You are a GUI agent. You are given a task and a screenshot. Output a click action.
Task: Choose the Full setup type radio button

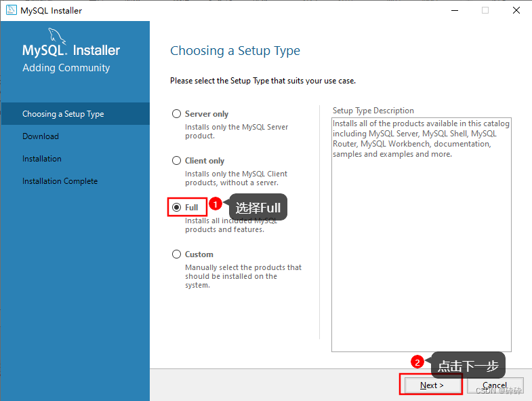[176, 208]
